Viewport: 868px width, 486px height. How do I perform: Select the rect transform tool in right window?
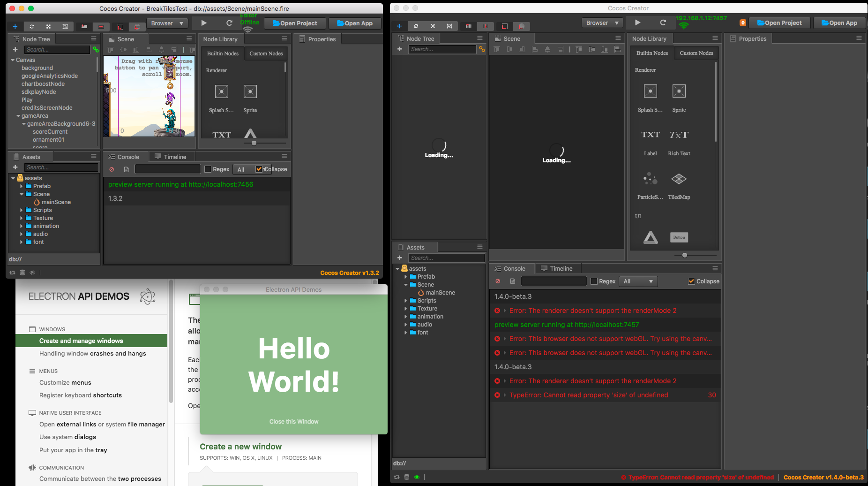pyautogui.click(x=449, y=26)
